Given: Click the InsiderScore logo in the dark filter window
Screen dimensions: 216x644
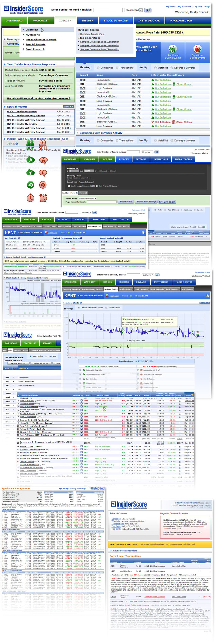Looking at the screenshot, I should pyautogui.click(x=77, y=151).
